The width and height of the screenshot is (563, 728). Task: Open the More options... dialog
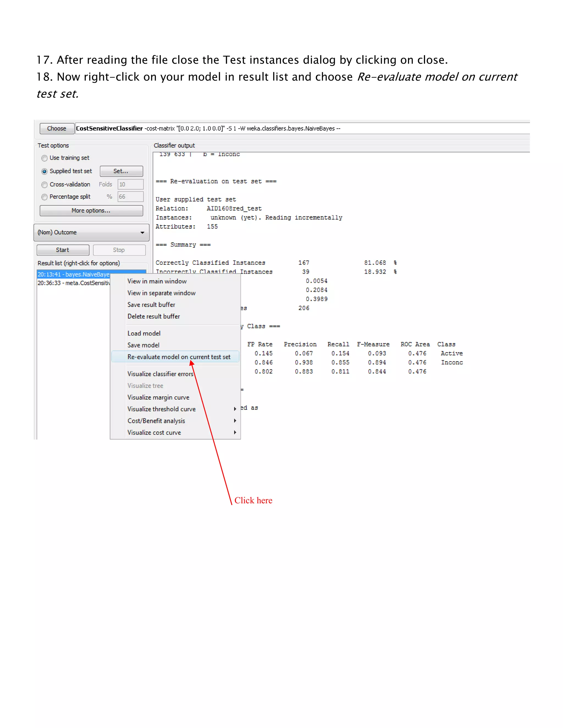(x=91, y=211)
